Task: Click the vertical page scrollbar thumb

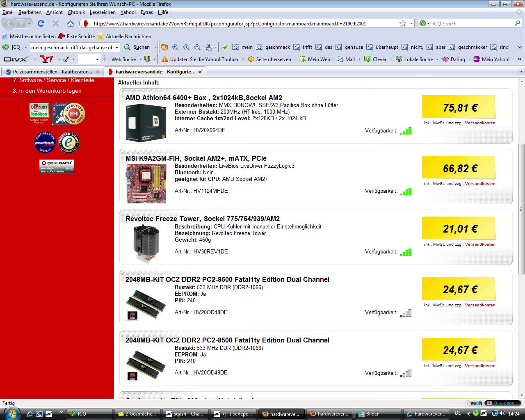Action: 521,209
